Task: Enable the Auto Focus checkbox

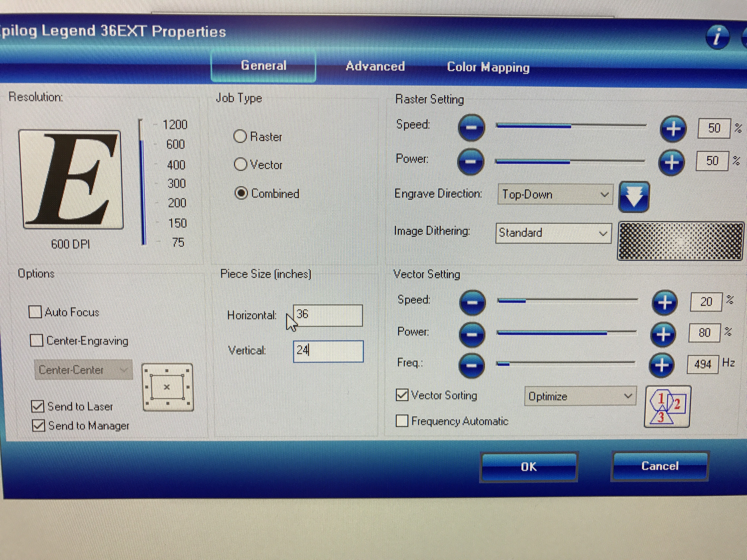Action: pyautogui.click(x=35, y=312)
